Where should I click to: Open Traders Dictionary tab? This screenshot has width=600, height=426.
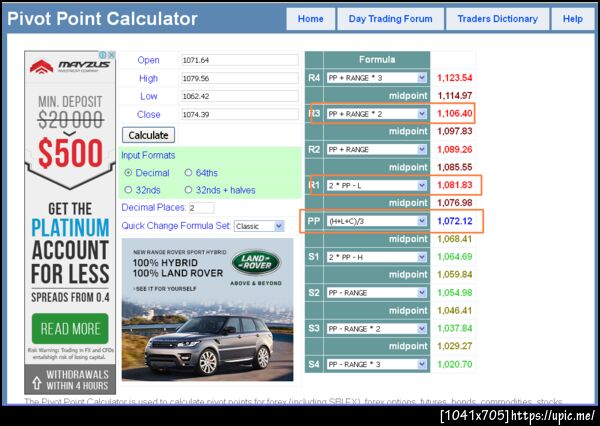coord(497,19)
